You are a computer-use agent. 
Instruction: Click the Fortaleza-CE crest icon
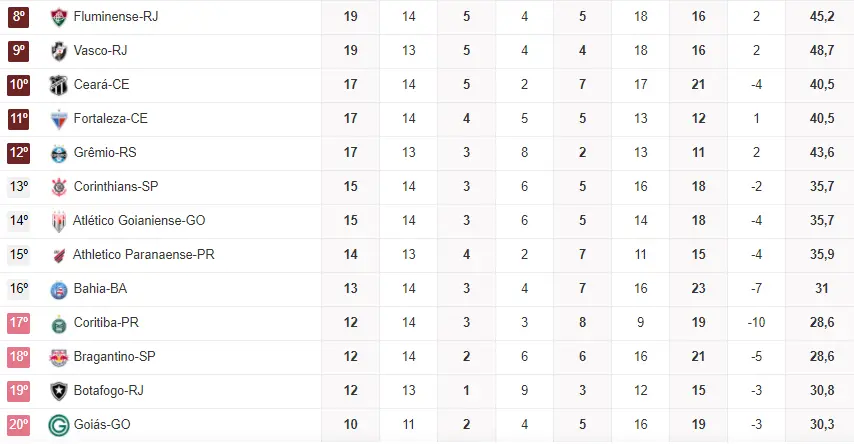click(58, 119)
